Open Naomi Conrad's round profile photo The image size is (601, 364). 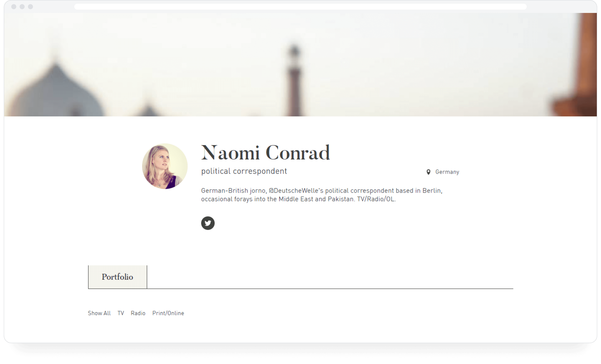tap(165, 166)
